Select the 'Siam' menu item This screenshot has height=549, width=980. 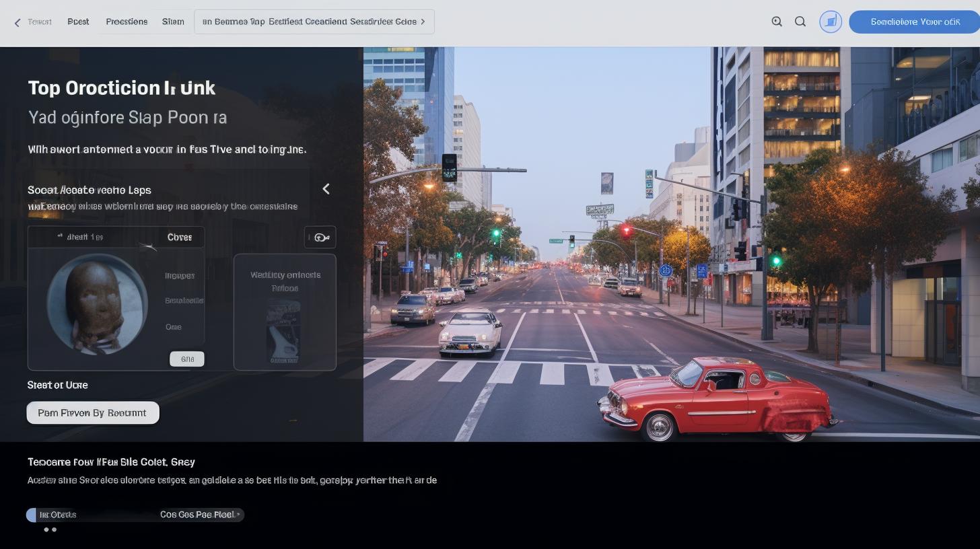[173, 22]
